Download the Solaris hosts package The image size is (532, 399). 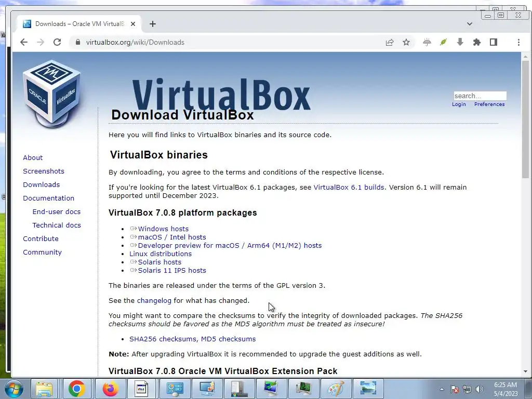pos(159,262)
